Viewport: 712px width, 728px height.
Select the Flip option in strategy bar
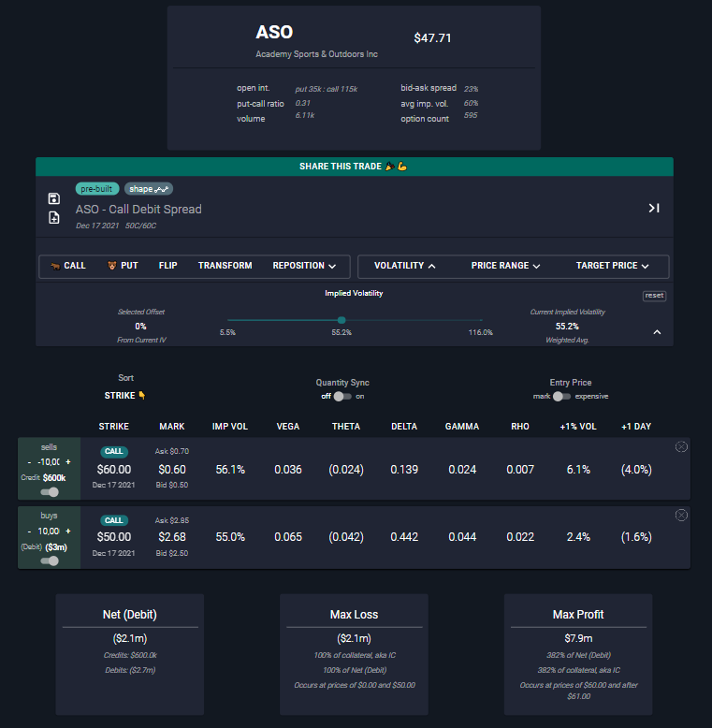(167, 266)
